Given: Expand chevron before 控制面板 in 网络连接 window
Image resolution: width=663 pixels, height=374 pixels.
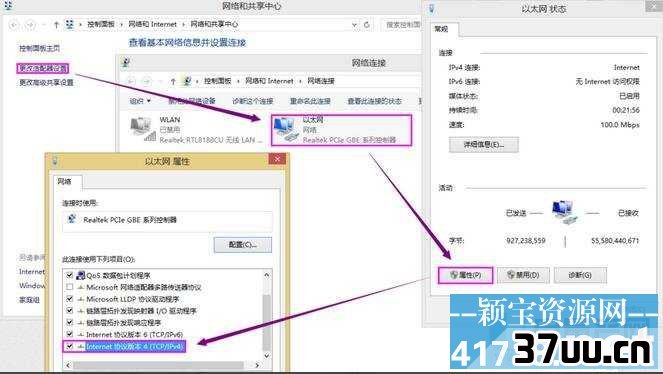Looking at the screenshot, I should (197, 81).
